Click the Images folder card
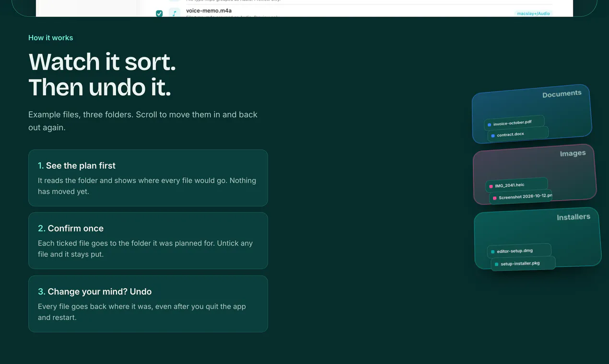The width and height of the screenshot is (609, 364). coord(535,174)
